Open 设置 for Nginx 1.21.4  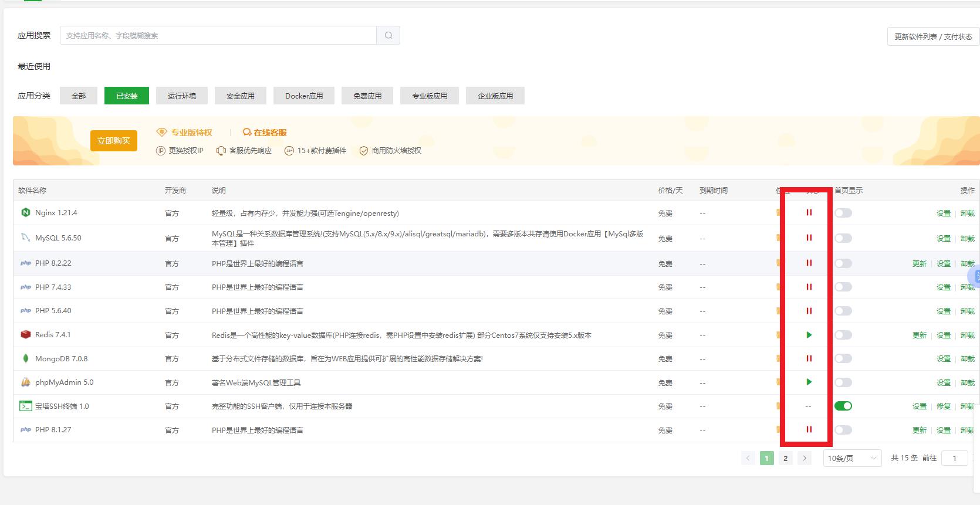(x=944, y=213)
